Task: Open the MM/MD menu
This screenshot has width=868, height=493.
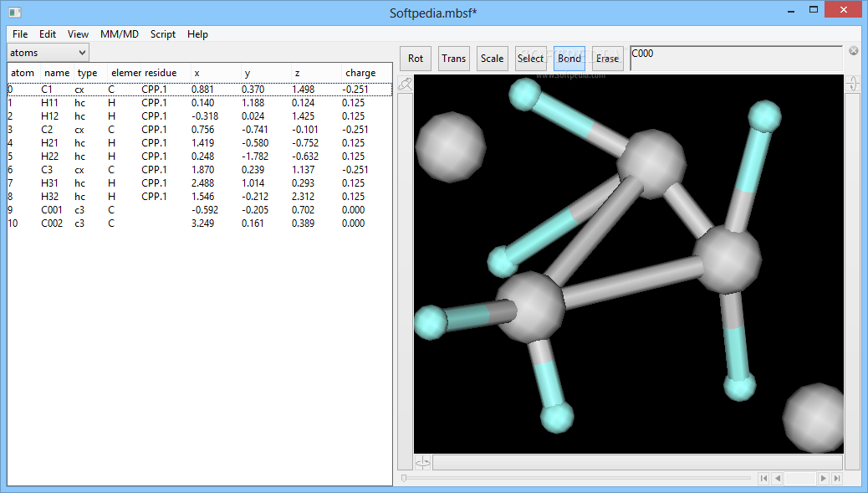Action: pos(120,34)
